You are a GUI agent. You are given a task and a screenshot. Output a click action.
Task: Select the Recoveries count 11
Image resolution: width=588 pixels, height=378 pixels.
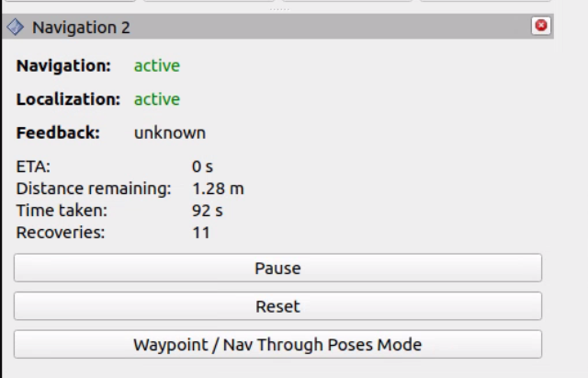(201, 233)
